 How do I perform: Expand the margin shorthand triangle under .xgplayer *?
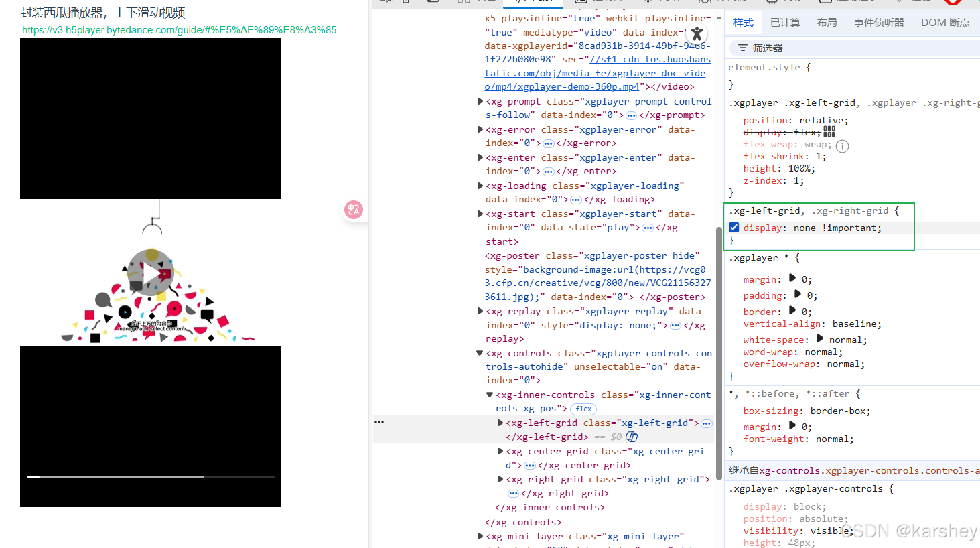click(x=792, y=278)
